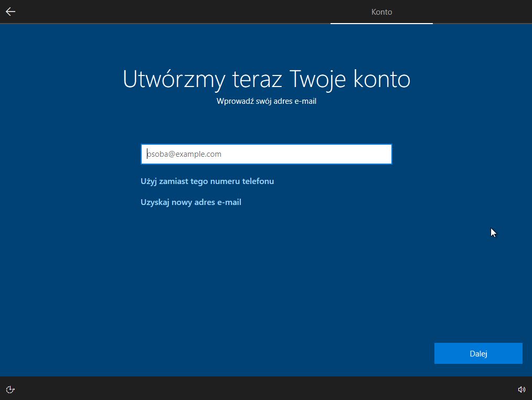Viewport: 532px width, 400px height.
Task: Focus the e-mail address input field
Action: (267, 154)
